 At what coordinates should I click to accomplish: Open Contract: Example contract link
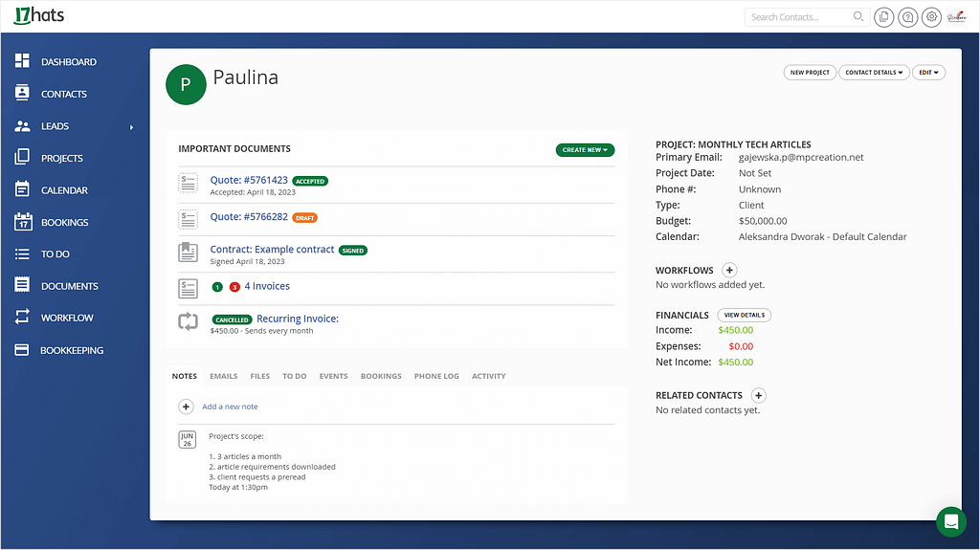tap(272, 250)
